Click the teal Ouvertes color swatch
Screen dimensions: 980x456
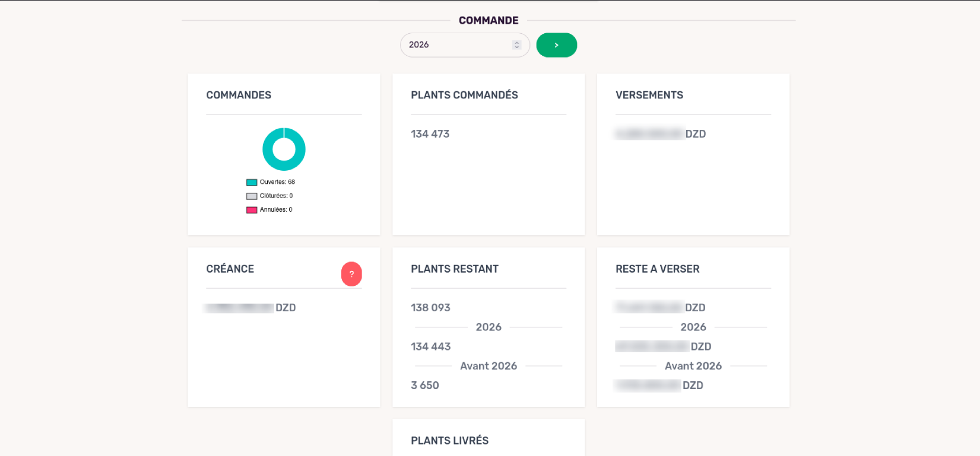[250, 181]
